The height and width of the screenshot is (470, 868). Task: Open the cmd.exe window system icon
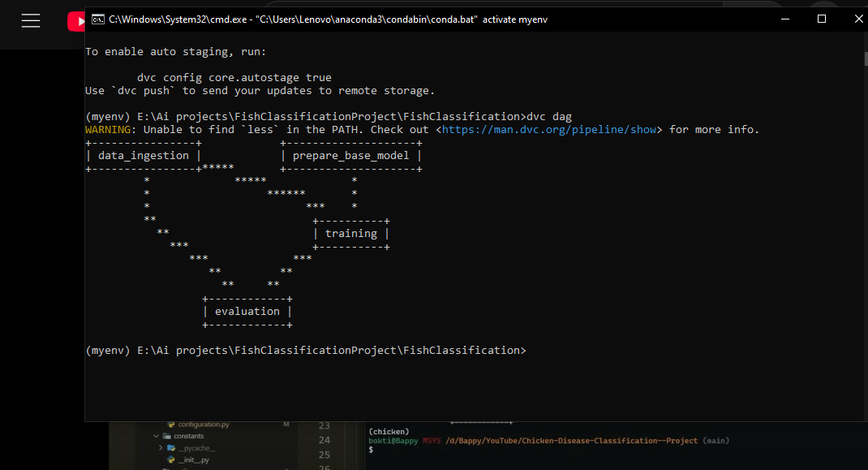pyautogui.click(x=97, y=19)
